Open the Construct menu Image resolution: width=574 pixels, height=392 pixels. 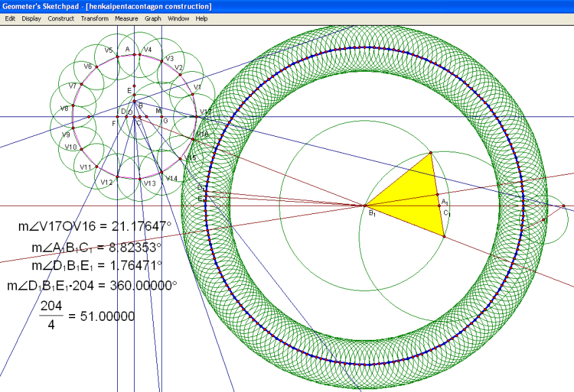point(61,18)
